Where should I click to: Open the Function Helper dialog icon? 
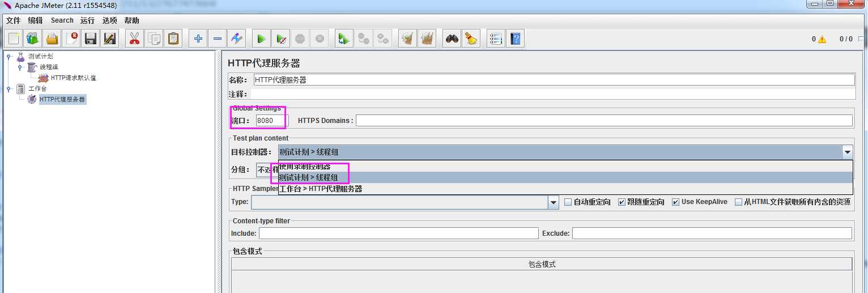pos(496,39)
